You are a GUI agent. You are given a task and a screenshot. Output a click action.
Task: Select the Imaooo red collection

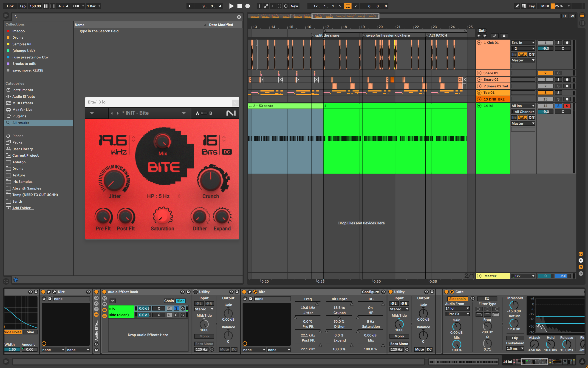point(18,31)
